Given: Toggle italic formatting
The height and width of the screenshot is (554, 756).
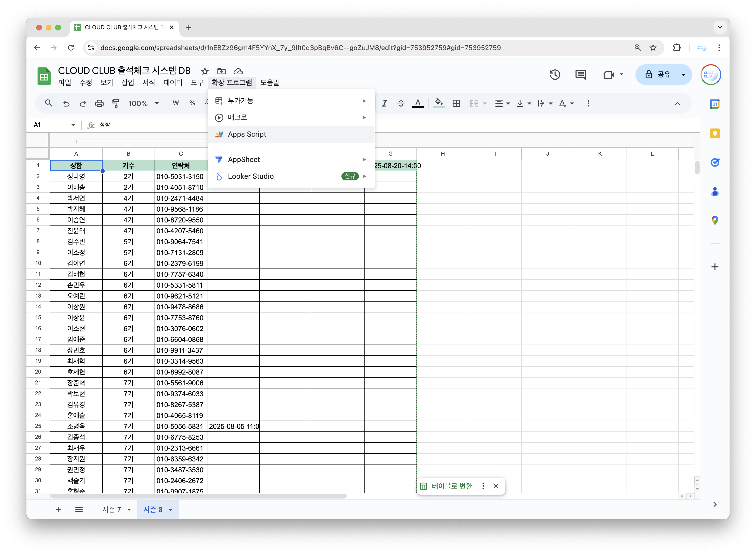Looking at the screenshot, I should point(384,103).
